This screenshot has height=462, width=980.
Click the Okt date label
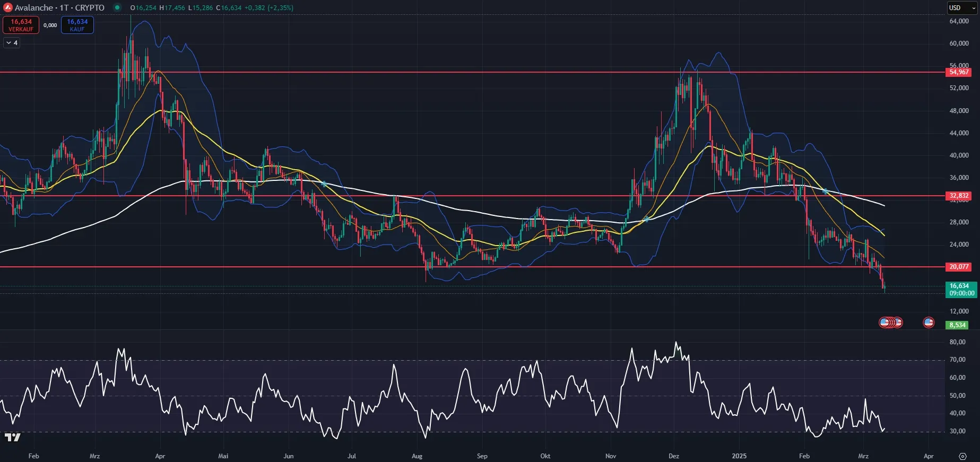tap(545, 456)
